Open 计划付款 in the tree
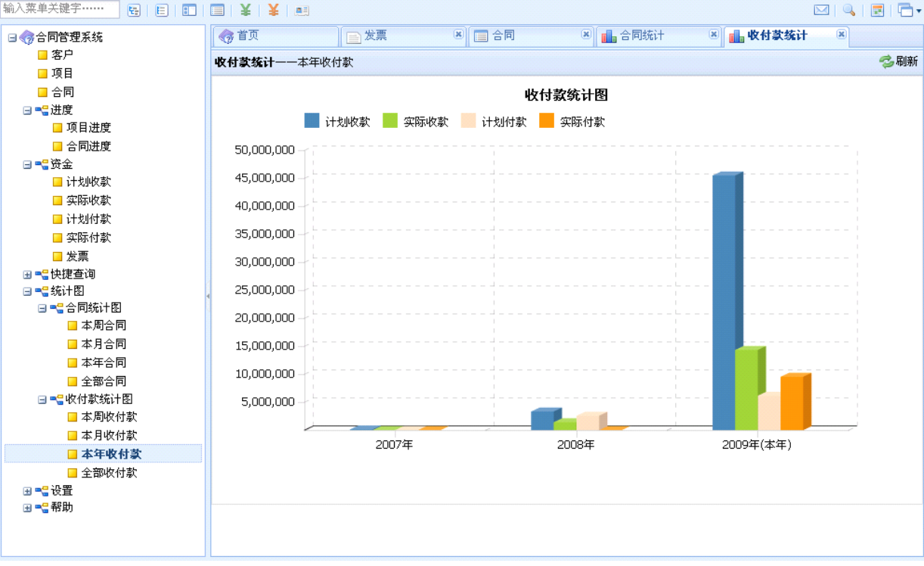 pyautogui.click(x=88, y=219)
